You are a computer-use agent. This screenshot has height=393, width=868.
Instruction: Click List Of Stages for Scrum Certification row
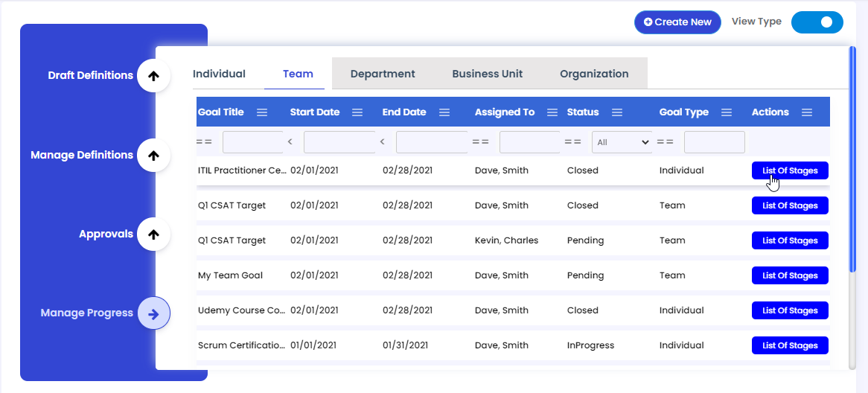pos(790,345)
